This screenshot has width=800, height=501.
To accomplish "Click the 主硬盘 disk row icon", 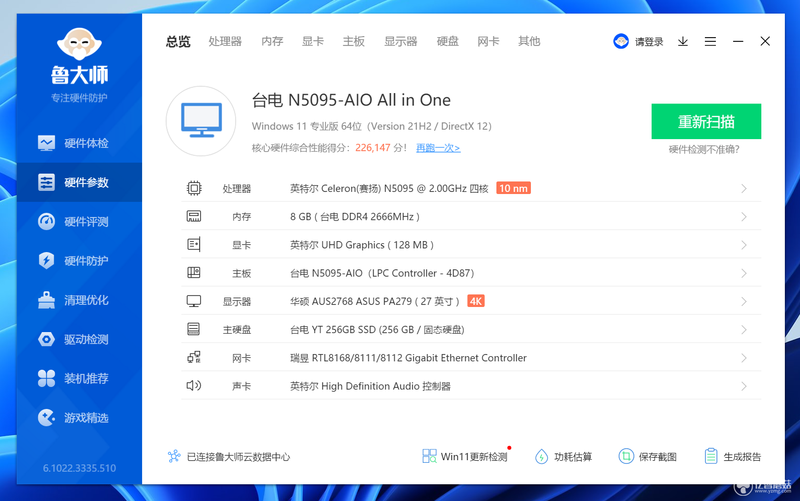I will 194,329.
